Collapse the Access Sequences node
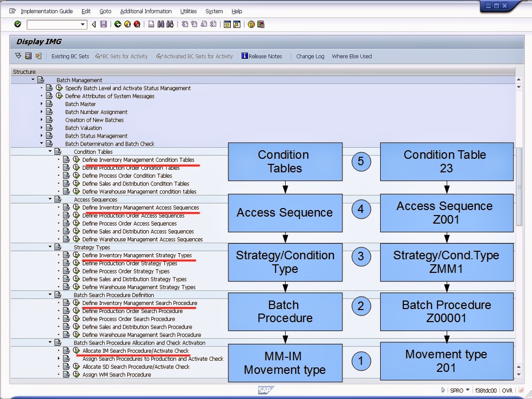 [x=50, y=199]
